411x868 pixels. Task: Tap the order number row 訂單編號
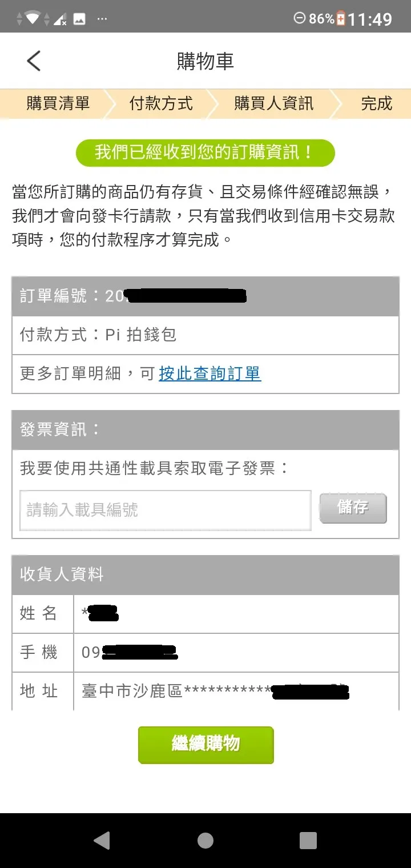(x=205, y=296)
